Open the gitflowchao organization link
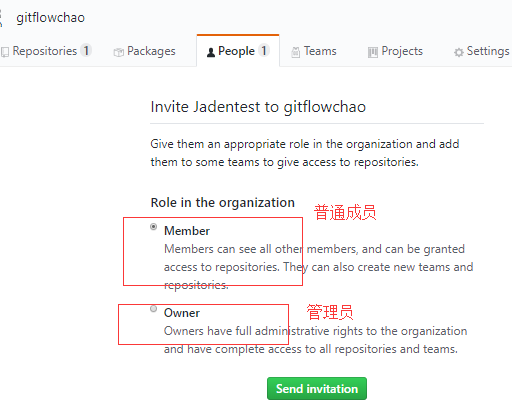 pyautogui.click(x=51, y=18)
